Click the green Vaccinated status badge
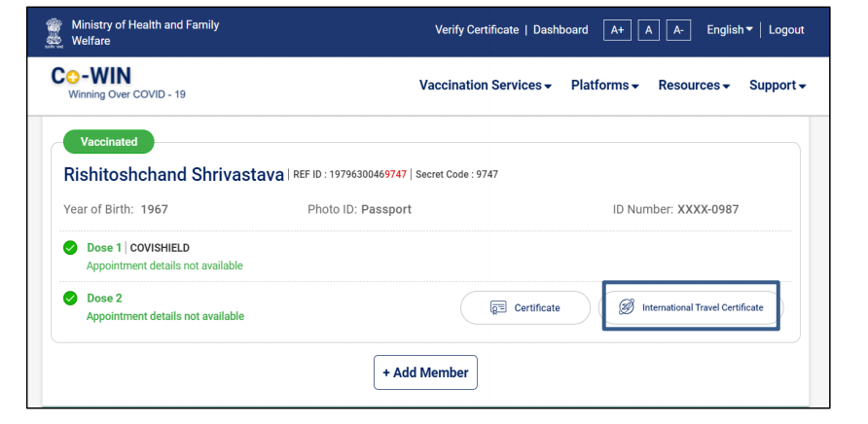Image resolution: width=868 pixels, height=424 pixels. (109, 142)
